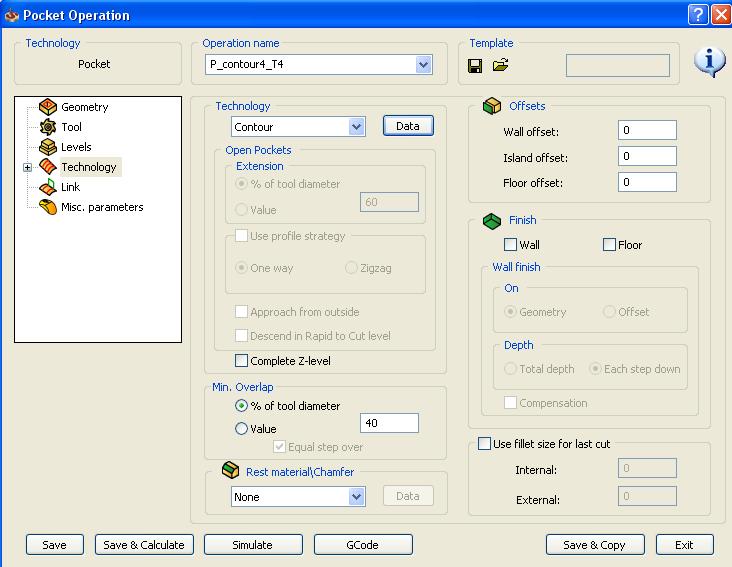Screen dimensions: 732x567
Task: Click the Pocket Operation title bar icon
Action: (x=11, y=15)
